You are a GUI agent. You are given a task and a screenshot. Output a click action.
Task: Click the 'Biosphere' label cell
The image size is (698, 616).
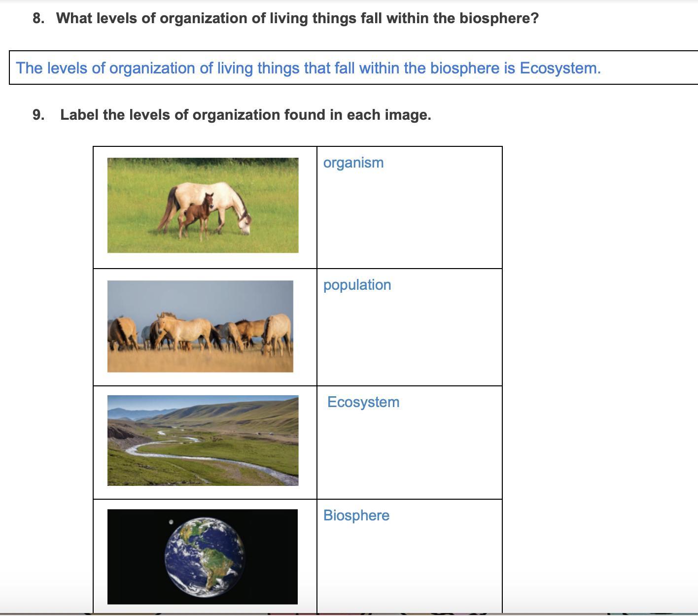tap(410, 556)
